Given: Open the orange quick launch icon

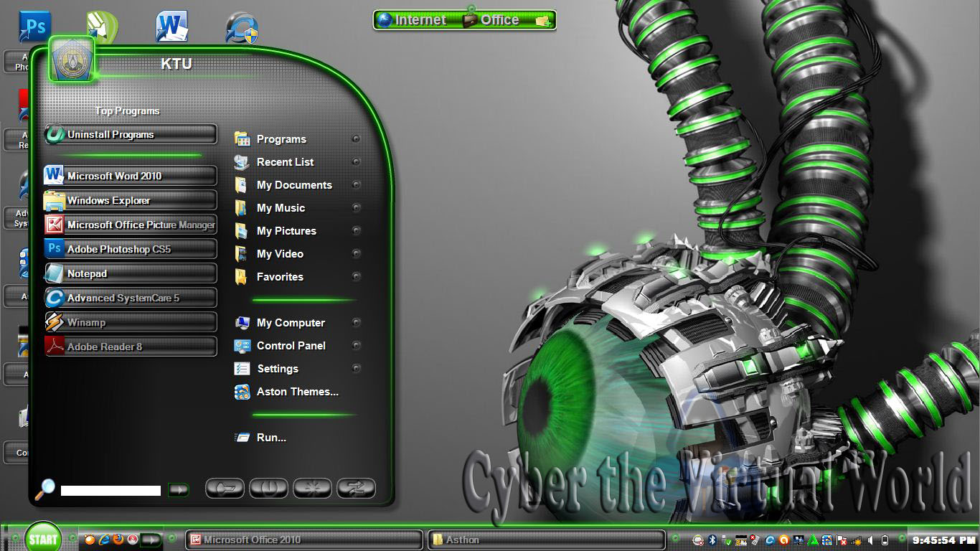Looking at the screenshot, I should (90, 540).
